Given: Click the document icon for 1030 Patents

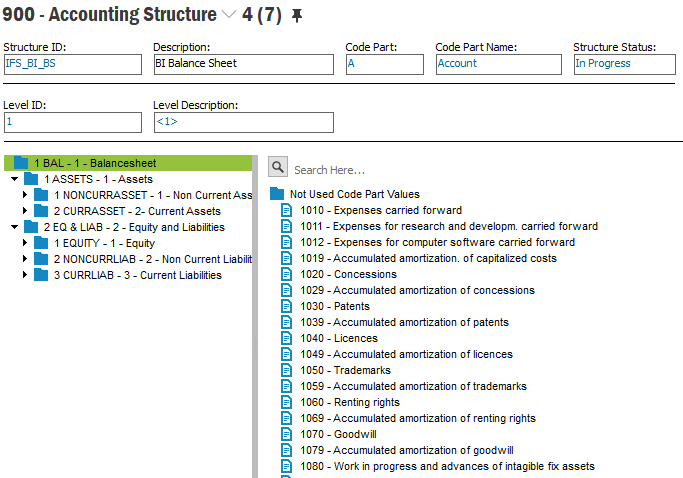Looking at the screenshot, I should (288, 306).
